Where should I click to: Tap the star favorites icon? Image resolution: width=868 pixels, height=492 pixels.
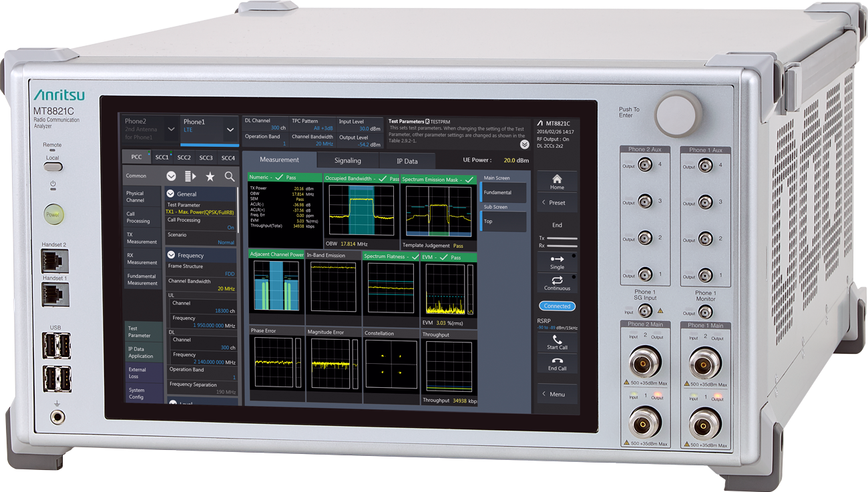[210, 176]
